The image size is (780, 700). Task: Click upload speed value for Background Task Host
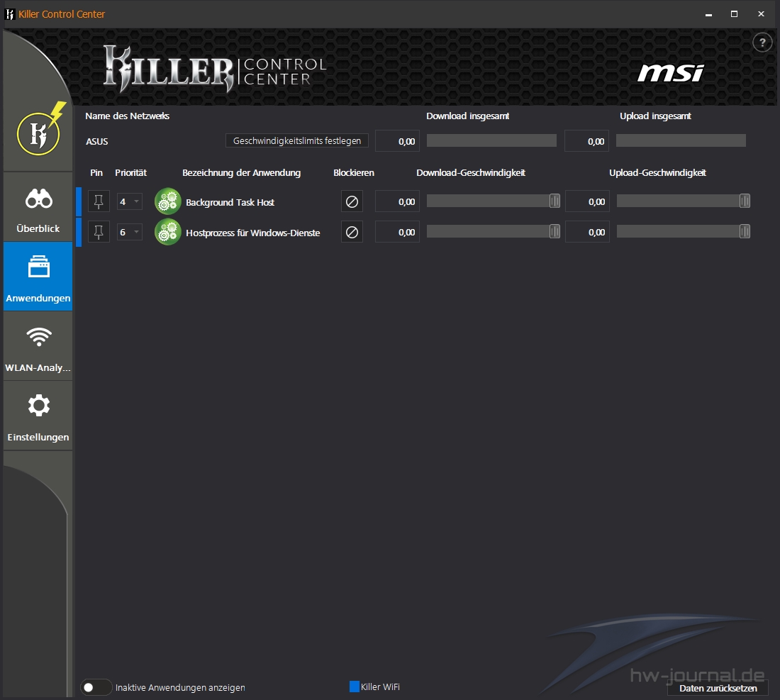pos(588,201)
